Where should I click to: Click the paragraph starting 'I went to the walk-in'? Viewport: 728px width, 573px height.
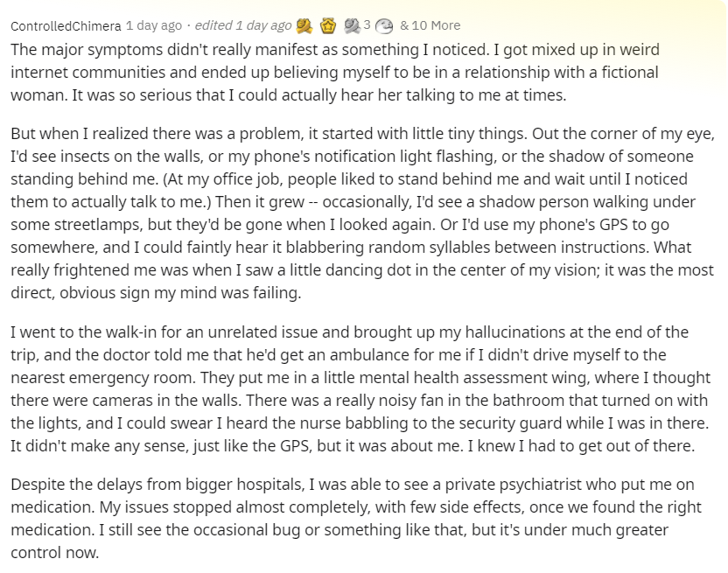click(360, 388)
